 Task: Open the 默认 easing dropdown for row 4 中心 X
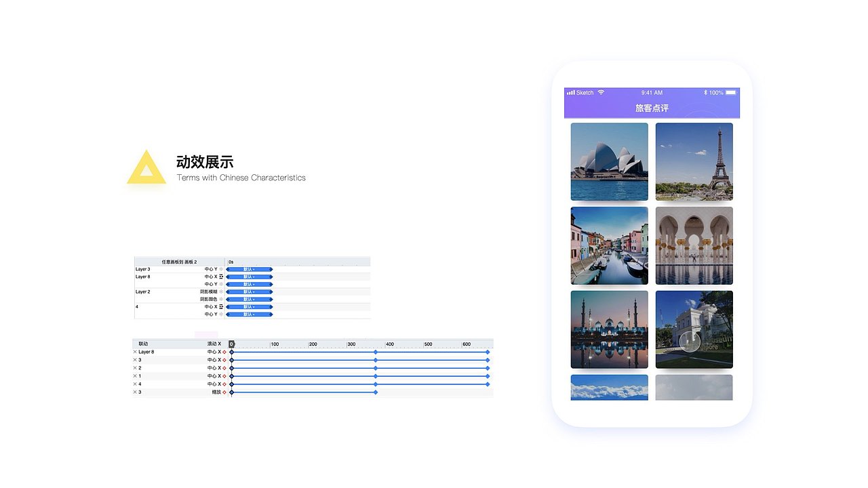(x=249, y=307)
